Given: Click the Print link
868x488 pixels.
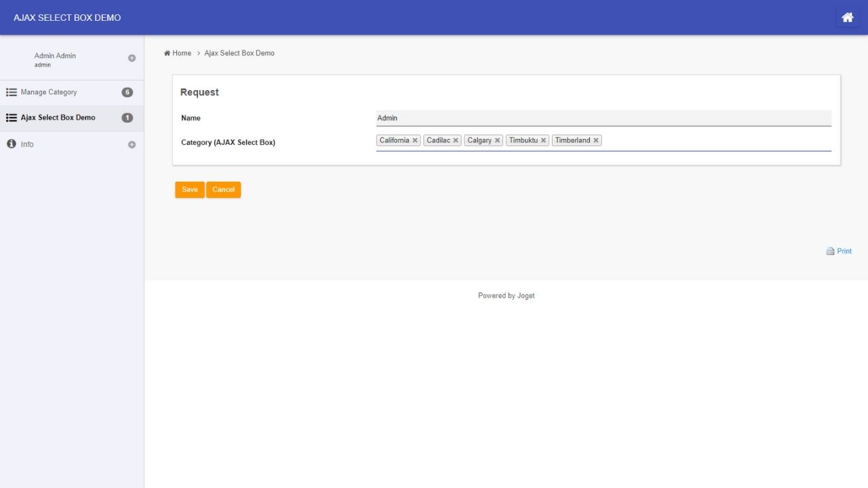Looking at the screenshot, I should (844, 251).
